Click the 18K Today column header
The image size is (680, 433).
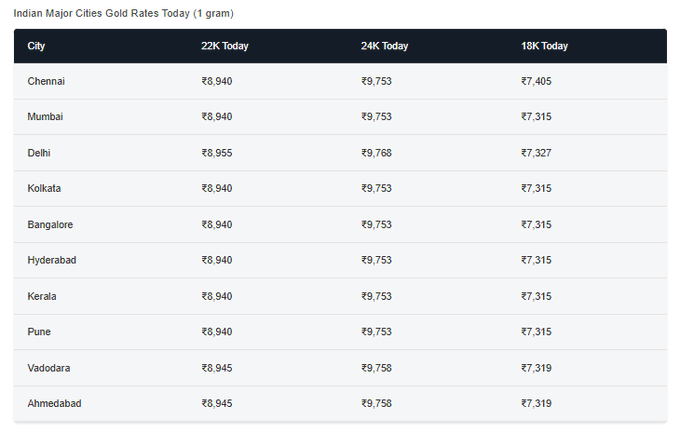544,46
